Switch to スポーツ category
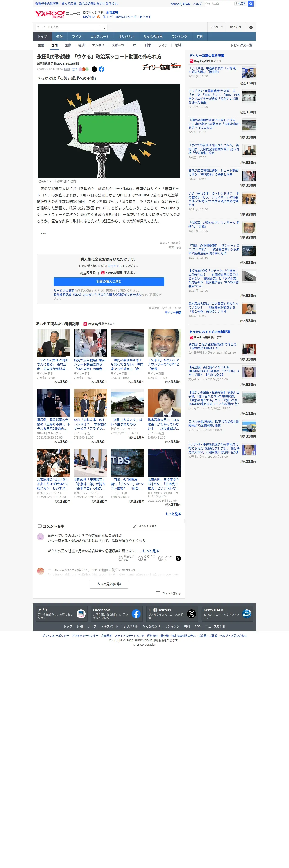 tap(118, 45)
